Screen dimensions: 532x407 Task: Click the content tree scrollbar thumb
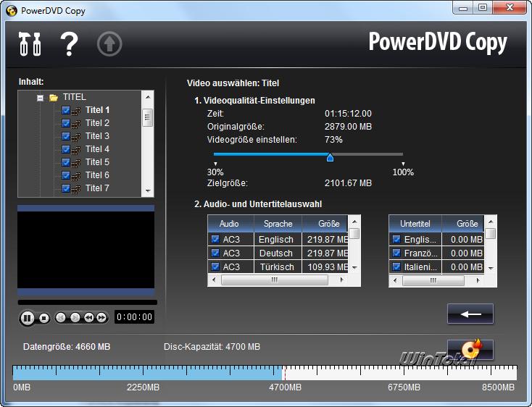147,117
